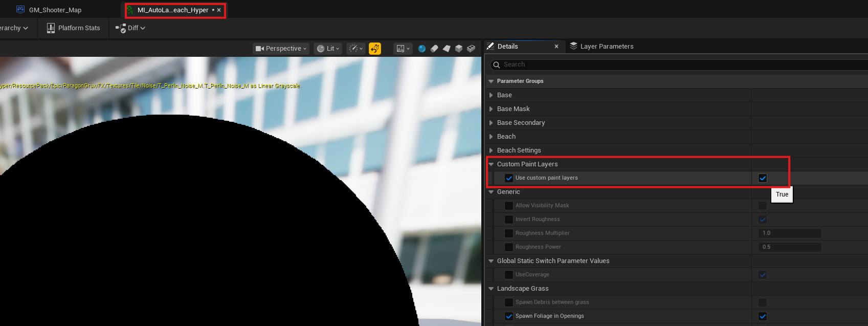The image size is (868, 326).
Task: Click the Roughness Multiplier value field 1.0
Action: click(790, 233)
